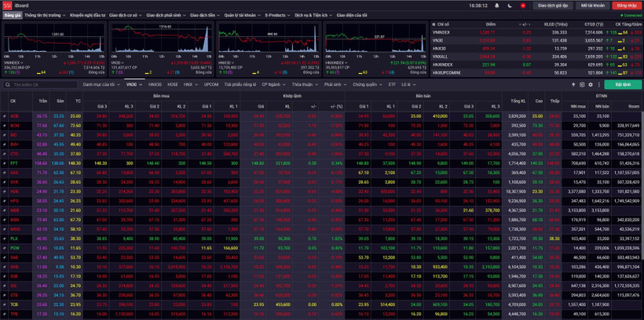This screenshot has width=644, height=320.
Task: Toggle dark mode moon icon
Action: [510, 6]
